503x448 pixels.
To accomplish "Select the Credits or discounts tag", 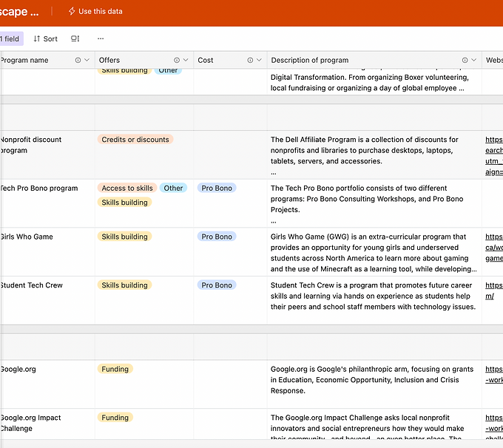I will (x=135, y=140).
